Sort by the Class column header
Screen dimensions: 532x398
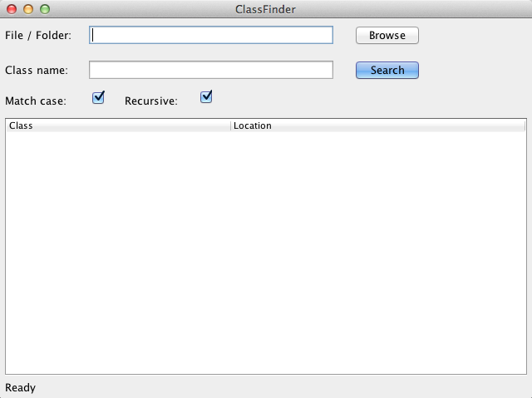(x=118, y=125)
